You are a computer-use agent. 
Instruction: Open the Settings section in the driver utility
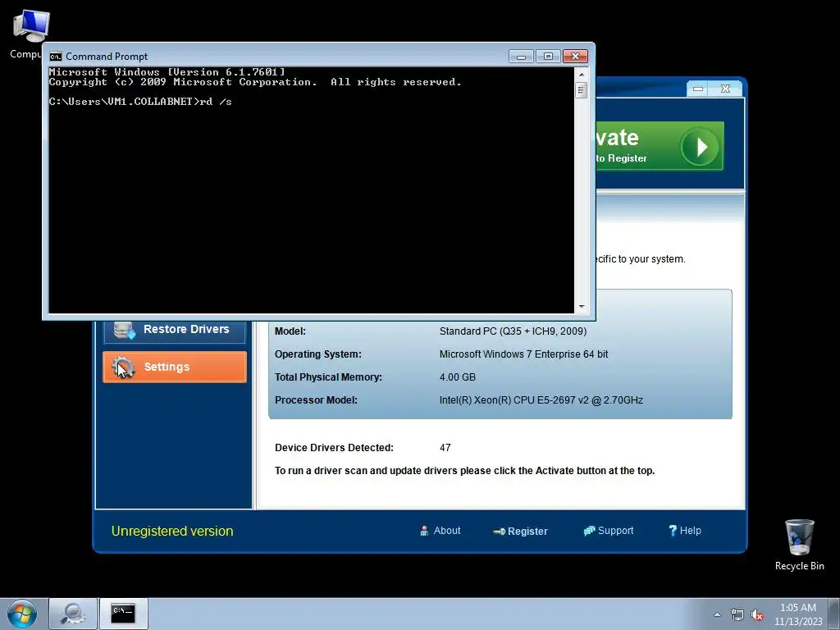coord(175,367)
